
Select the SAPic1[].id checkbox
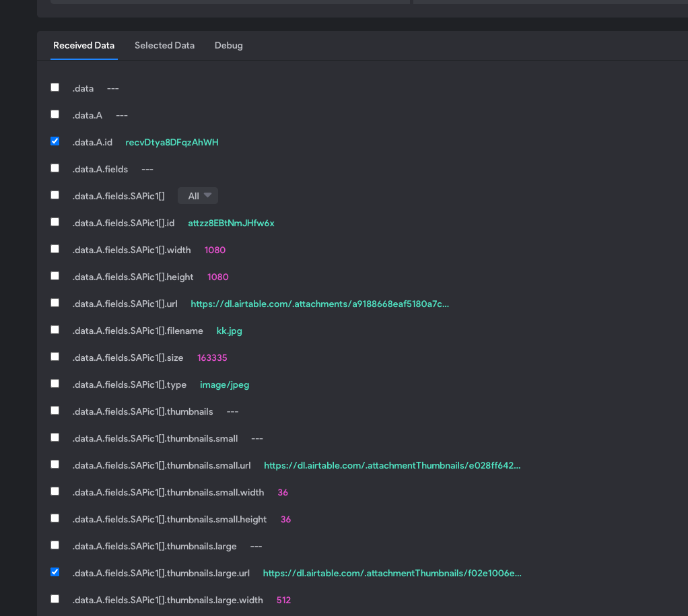pyautogui.click(x=55, y=222)
